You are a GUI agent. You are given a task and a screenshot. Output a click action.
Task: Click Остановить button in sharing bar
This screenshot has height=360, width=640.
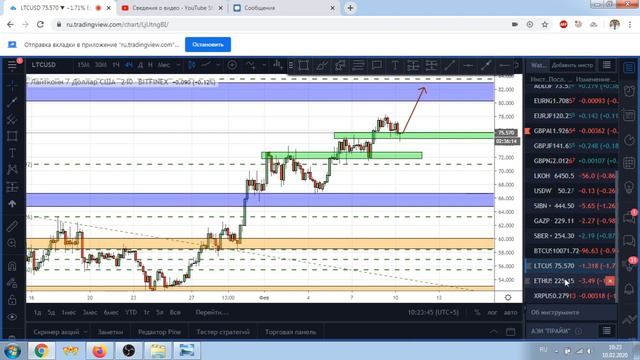point(208,44)
